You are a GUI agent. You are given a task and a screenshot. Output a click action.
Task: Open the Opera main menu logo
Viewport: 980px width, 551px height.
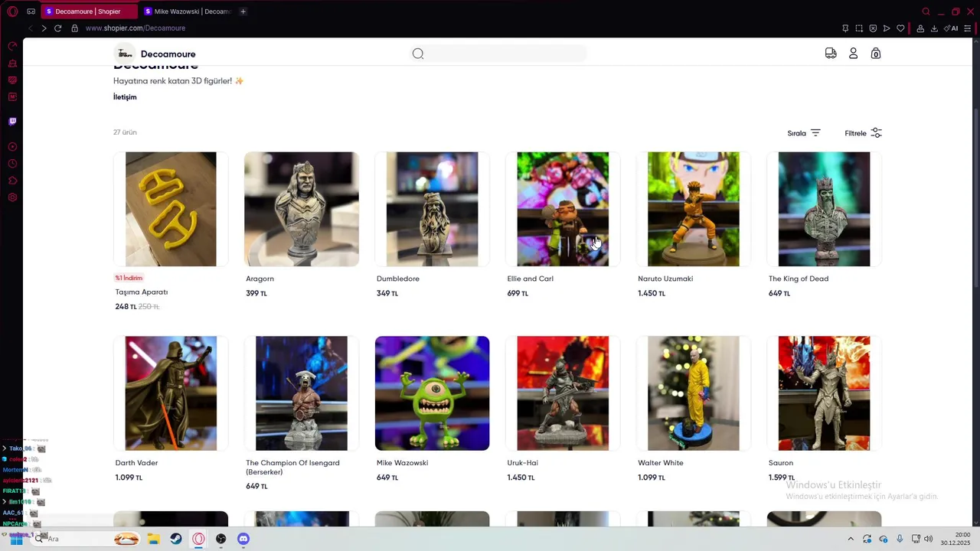pos(12,11)
